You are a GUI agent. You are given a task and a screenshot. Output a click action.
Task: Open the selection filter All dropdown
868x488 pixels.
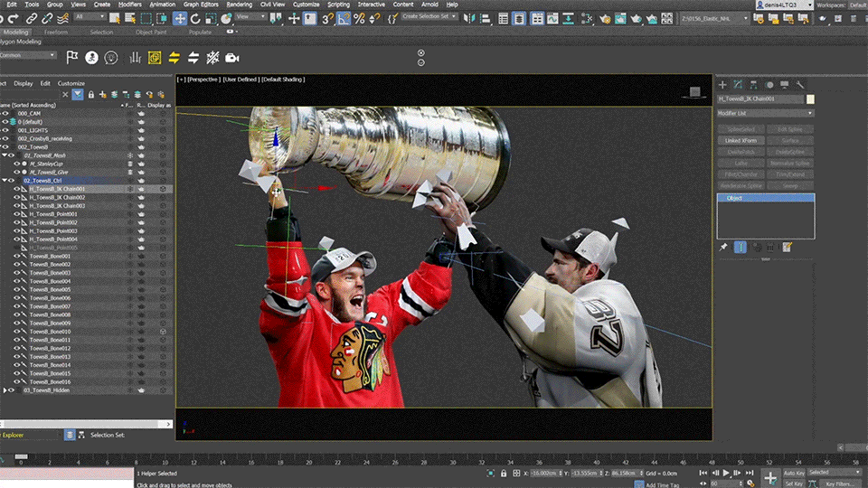90,17
